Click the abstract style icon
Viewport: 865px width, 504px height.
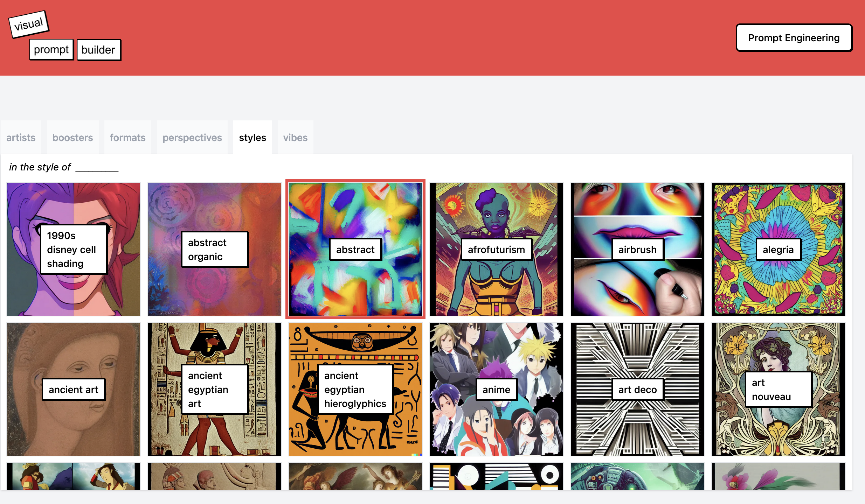click(x=355, y=249)
